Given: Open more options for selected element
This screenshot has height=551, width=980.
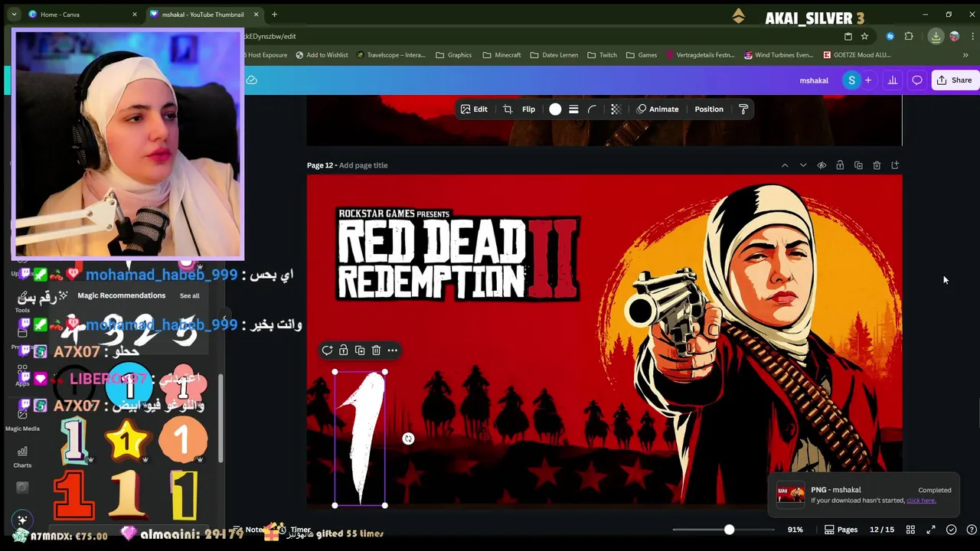Looking at the screenshot, I should [392, 350].
